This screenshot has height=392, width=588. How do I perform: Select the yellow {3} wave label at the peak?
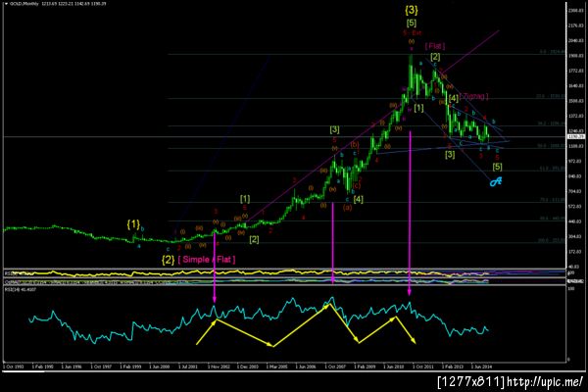(412, 10)
